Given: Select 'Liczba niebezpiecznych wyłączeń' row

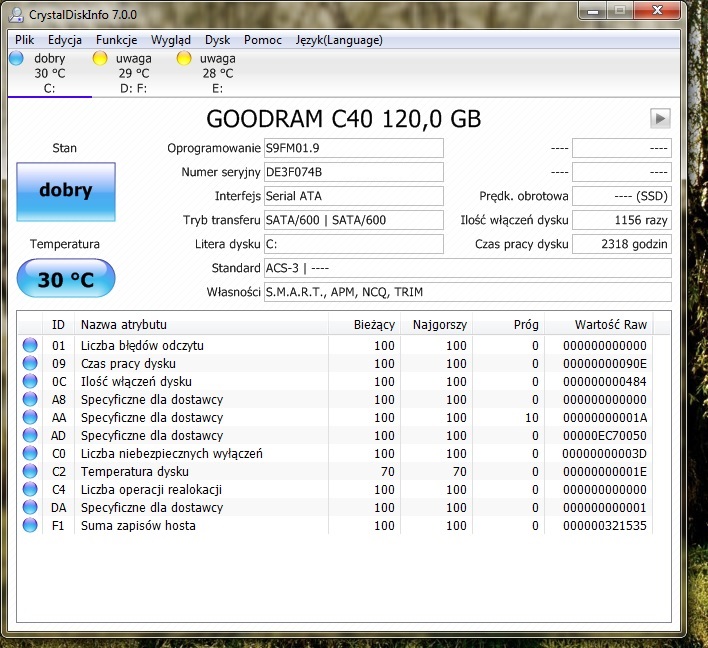Looking at the screenshot, I should 335,453.
